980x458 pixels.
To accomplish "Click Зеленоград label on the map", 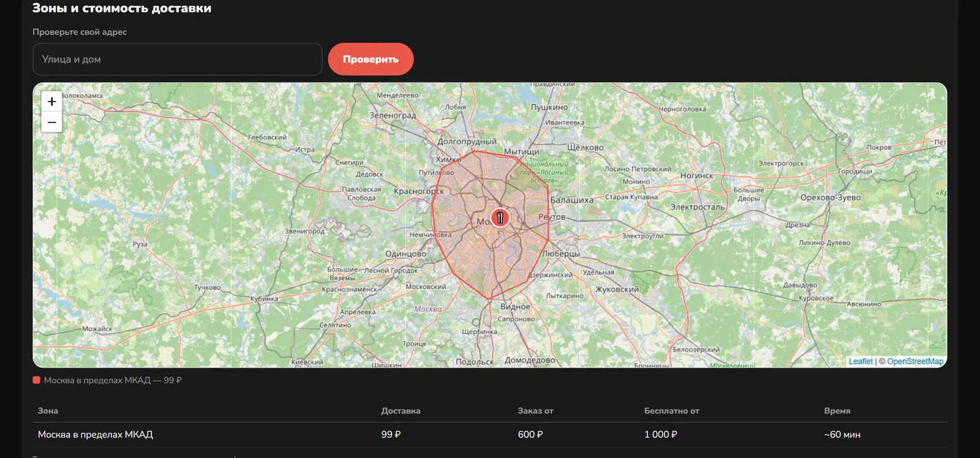I will pyautogui.click(x=393, y=115).
